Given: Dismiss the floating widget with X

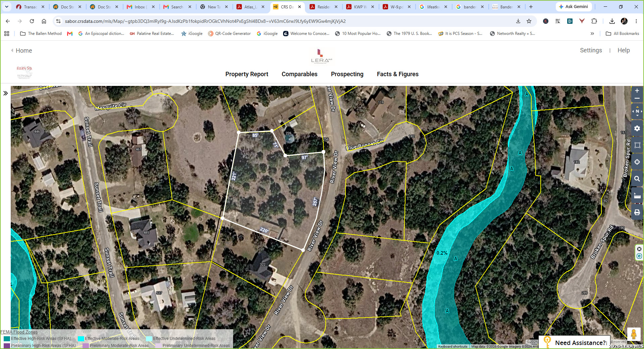Looking at the screenshot, I should click(639, 249).
